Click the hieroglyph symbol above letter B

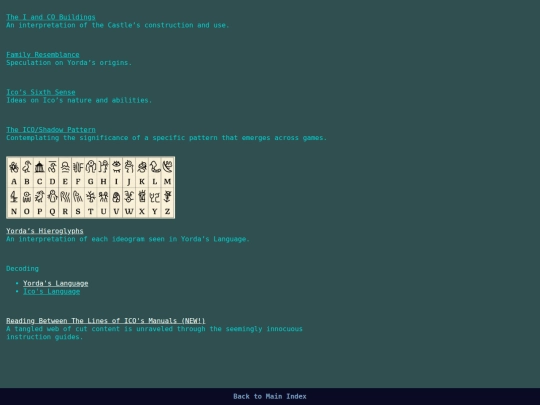pyautogui.click(x=27, y=167)
